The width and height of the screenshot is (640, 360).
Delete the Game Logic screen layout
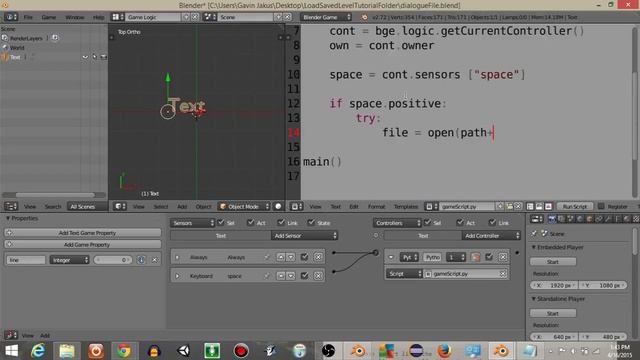click(195, 17)
